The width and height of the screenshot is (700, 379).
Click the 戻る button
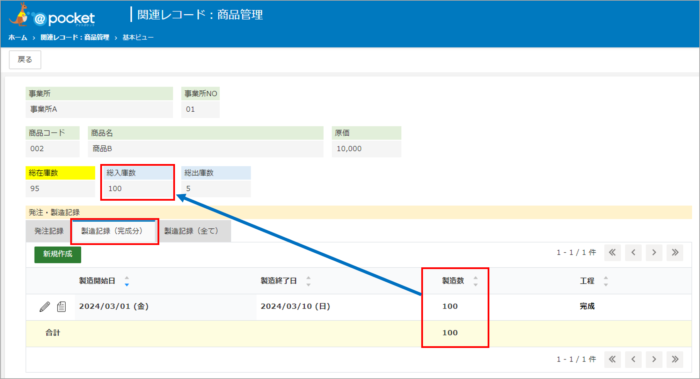click(x=25, y=59)
